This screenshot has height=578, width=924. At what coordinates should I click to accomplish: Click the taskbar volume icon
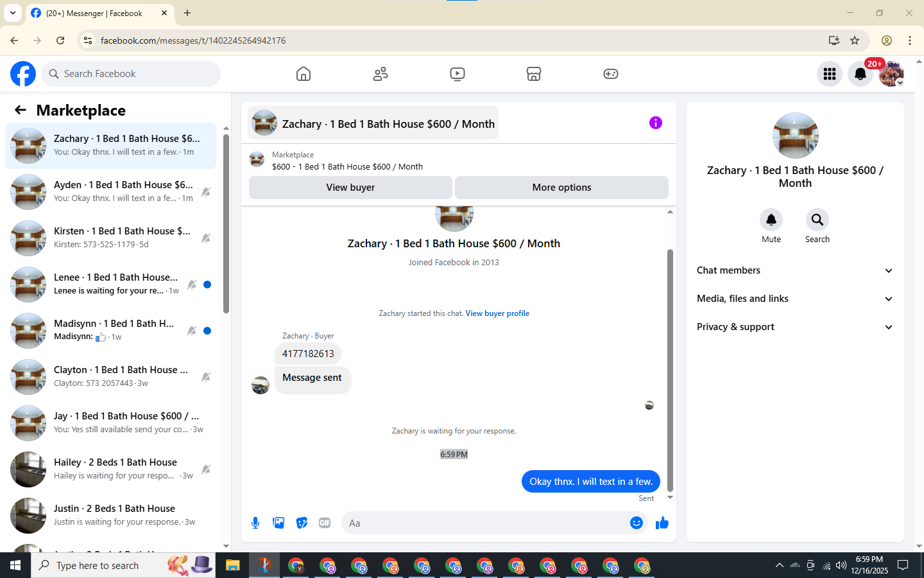coord(841,565)
